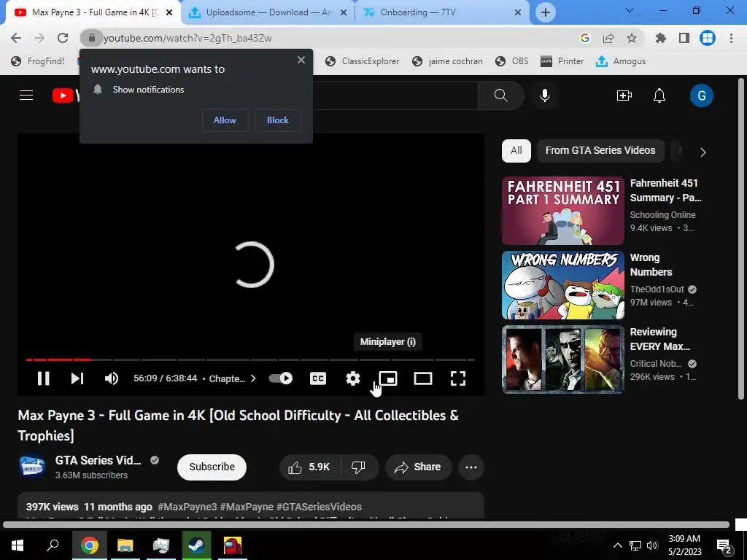Open the Printer bookmark
The width and height of the screenshot is (747, 560).
(562, 61)
